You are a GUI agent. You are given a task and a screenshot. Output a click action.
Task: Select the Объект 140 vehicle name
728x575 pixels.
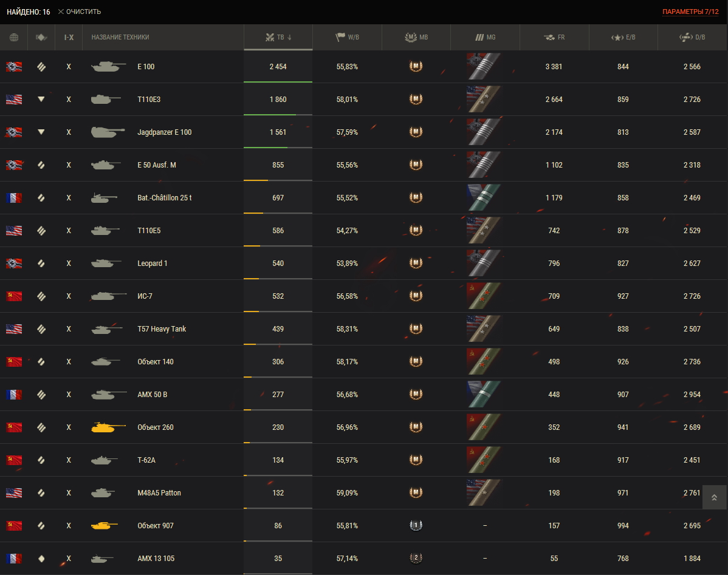(x=156, y=362)
